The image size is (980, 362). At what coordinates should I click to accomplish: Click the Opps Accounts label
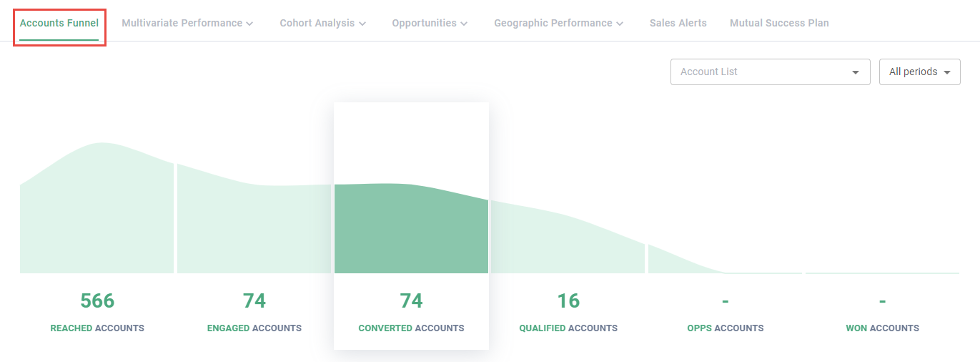725,328
